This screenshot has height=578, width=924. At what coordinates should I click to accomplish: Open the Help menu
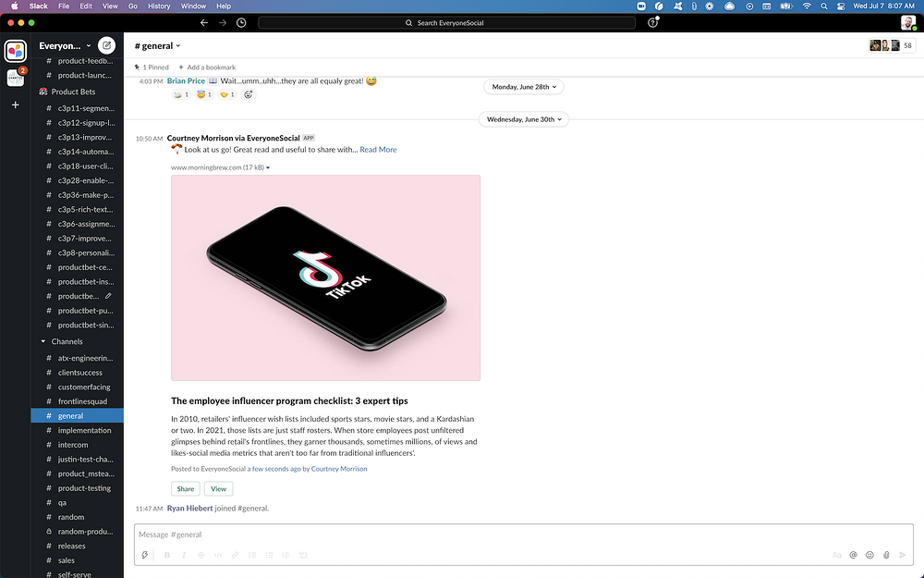(224, 6)
